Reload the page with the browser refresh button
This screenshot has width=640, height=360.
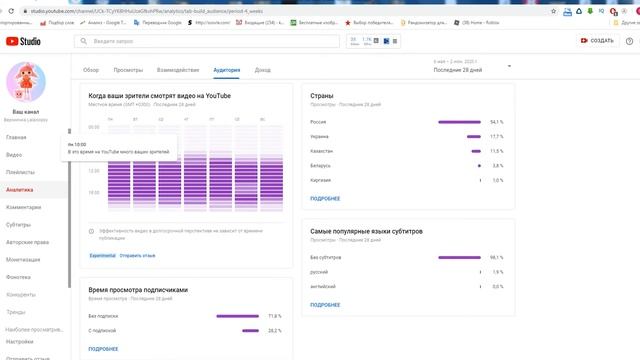[x=11, y=11]
